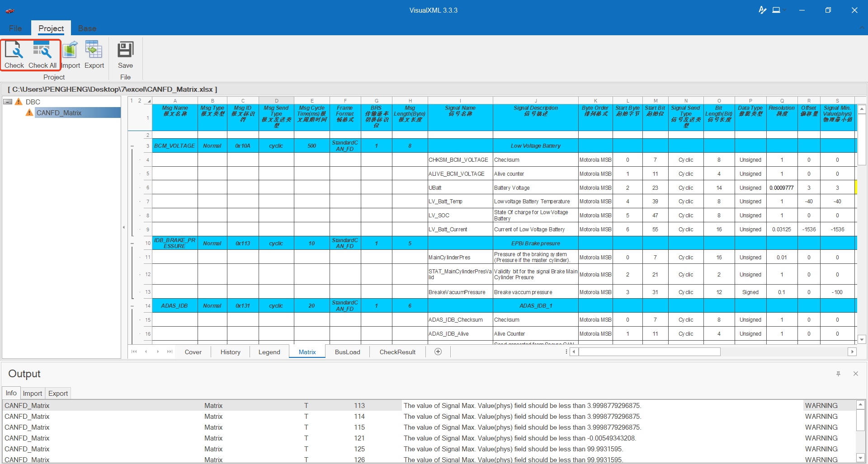The image size is (868, 464).
Task: Pin the Output panel
Action: tap(838, 374)
